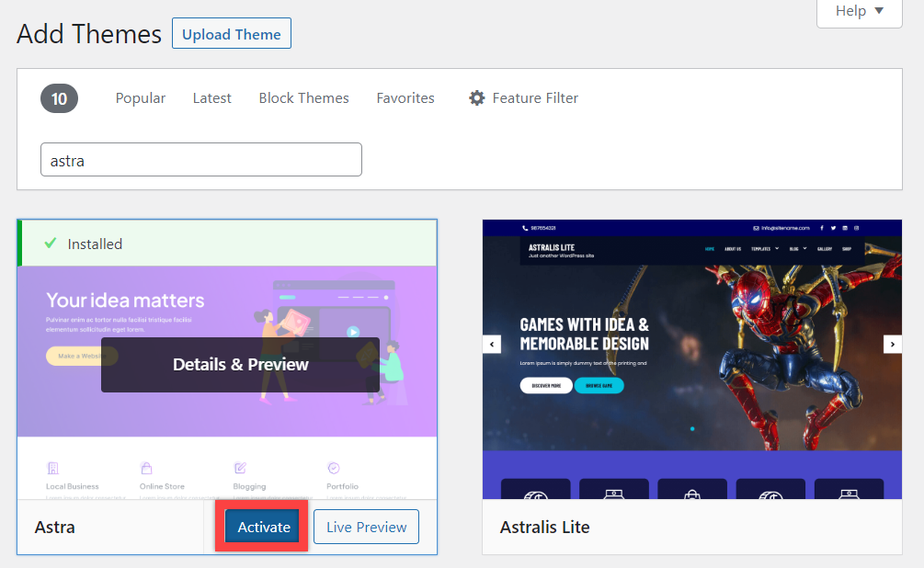The width and height of the screenshot is (924, 568).
Task: Click the 10 results count badge
Action: [59, 98]
